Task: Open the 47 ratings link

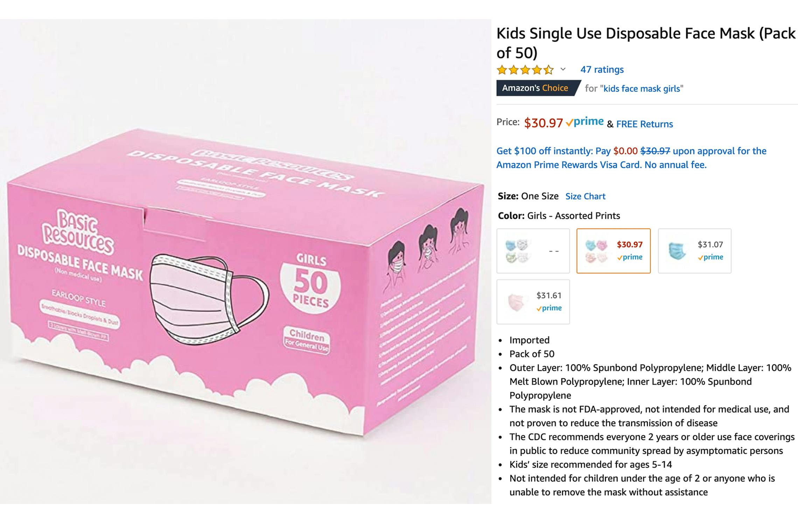Action: [602, 70]
